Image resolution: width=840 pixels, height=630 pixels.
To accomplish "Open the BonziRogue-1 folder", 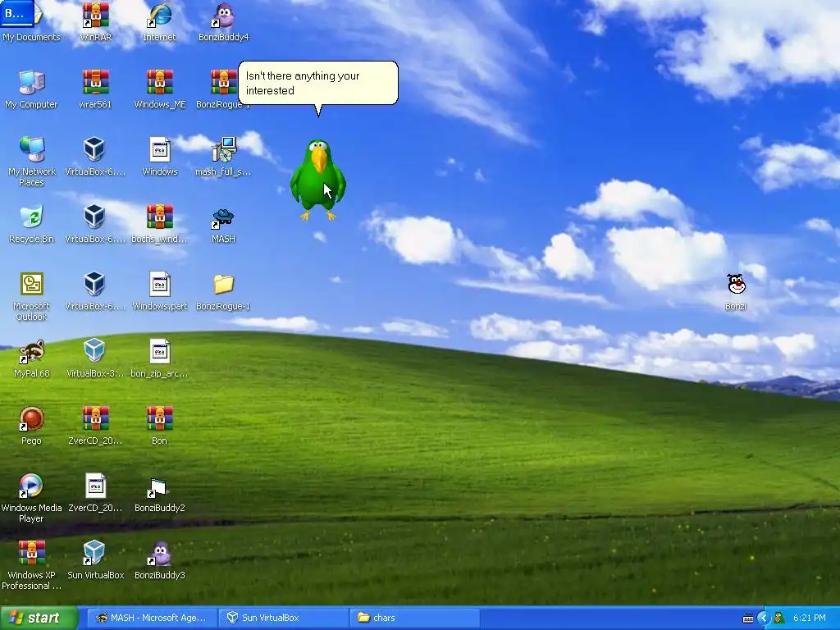I will click(223, 284).
